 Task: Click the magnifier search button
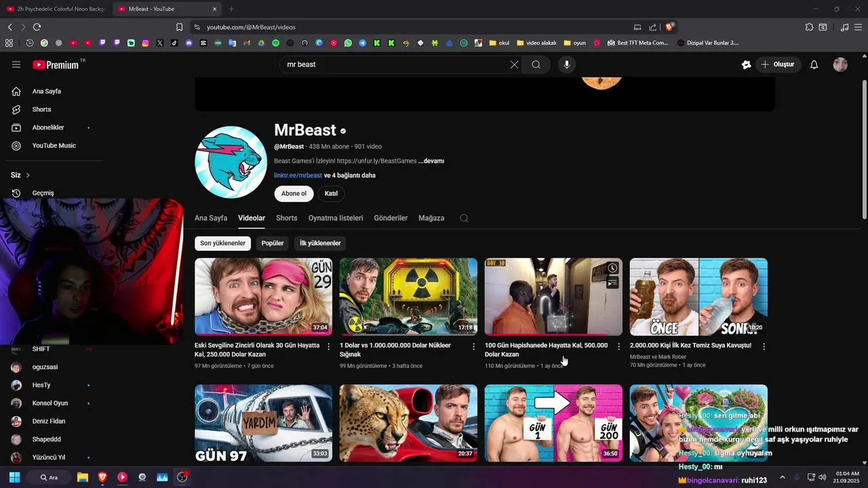(536, 64)
